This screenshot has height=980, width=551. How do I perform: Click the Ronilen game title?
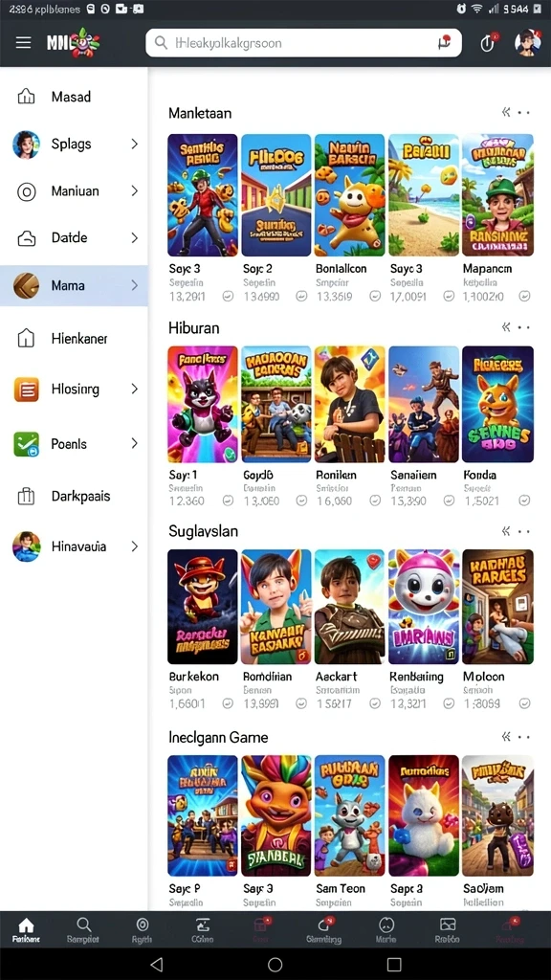click(336, 475)
